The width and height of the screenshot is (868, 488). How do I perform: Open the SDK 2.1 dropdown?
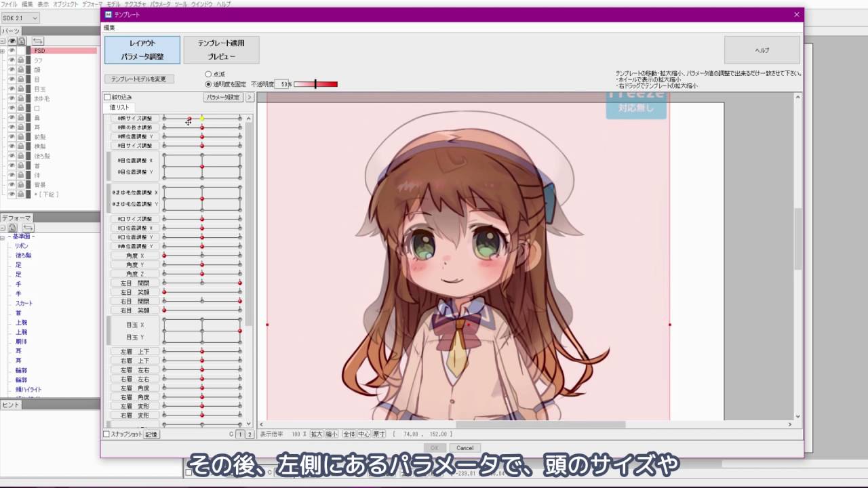point(20,18)
